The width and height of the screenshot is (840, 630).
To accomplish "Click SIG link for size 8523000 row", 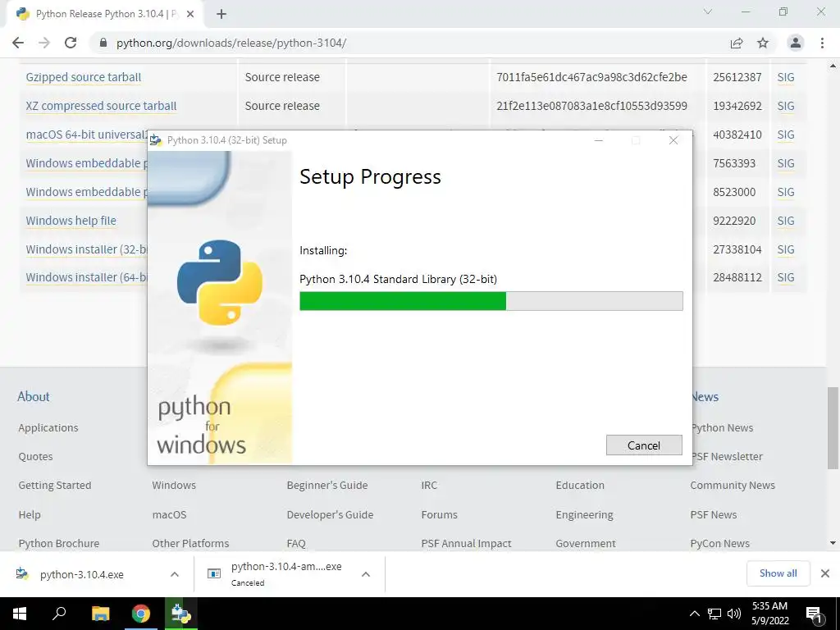I will coord(786,192).
